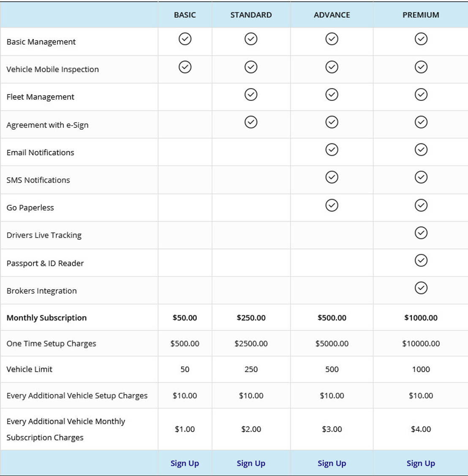The height and width of the screenshot is (476, 468).
Task: Click Basic Management checkmark under STANDARD column
Action: [x=251, y=39]
